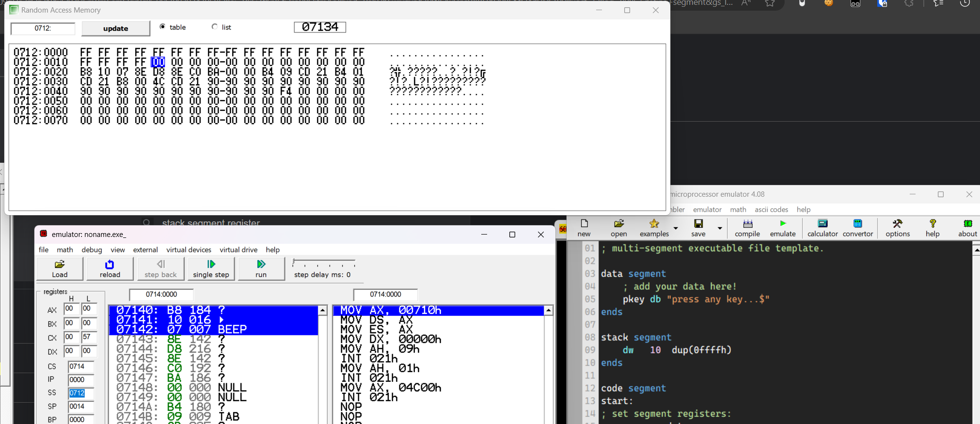The width and height of the screenshot is (980, 424).
Task: Click the SP register field showing 0014
Action: [80, 406]
